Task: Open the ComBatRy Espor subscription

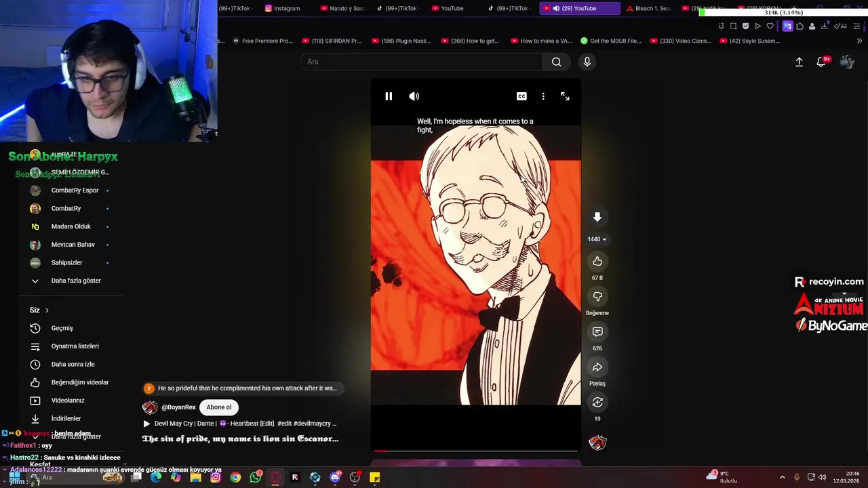Action: click(x=75, y=190)
